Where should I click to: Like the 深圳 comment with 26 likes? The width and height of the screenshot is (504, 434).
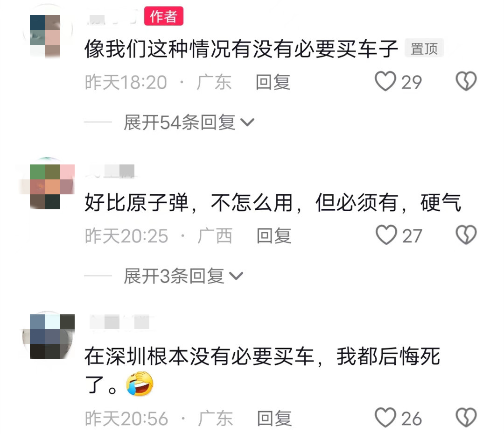pyautogui.click(x=385, y=418)
